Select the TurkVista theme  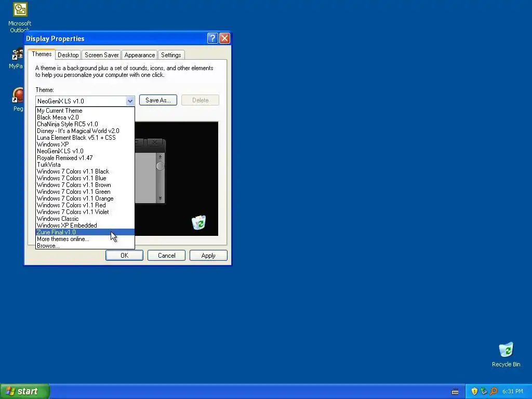(x=85, y=165)
